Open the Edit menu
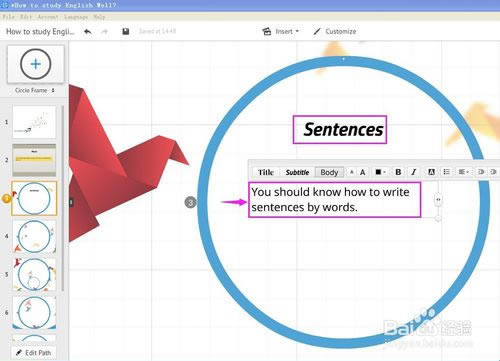 (x=26, y=17)
